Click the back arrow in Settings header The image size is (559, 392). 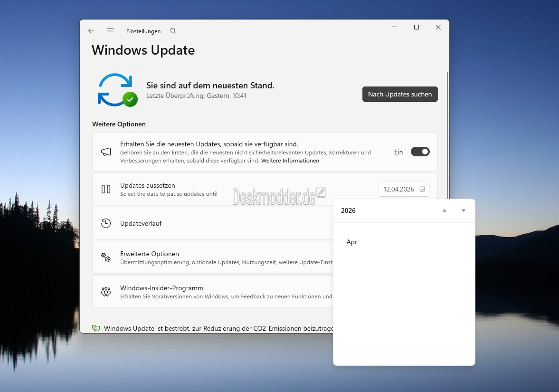click(91, 31)
